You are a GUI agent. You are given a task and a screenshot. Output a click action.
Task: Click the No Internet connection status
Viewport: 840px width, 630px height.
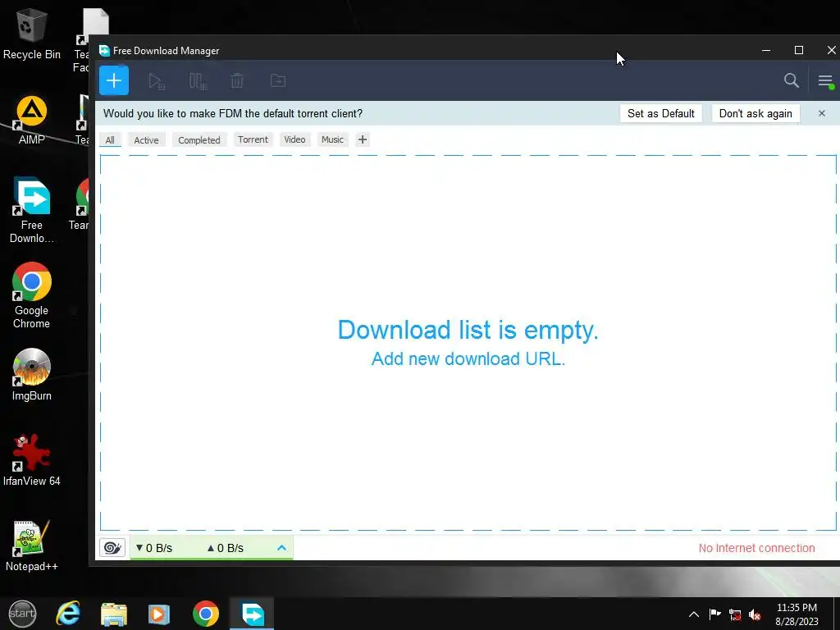[x=756, y=548]
